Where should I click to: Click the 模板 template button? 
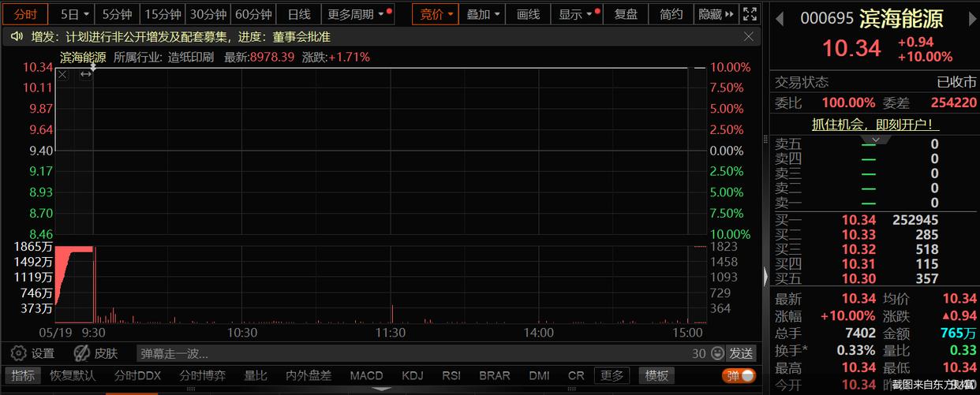pyautogui.click(x=656, y=375)
